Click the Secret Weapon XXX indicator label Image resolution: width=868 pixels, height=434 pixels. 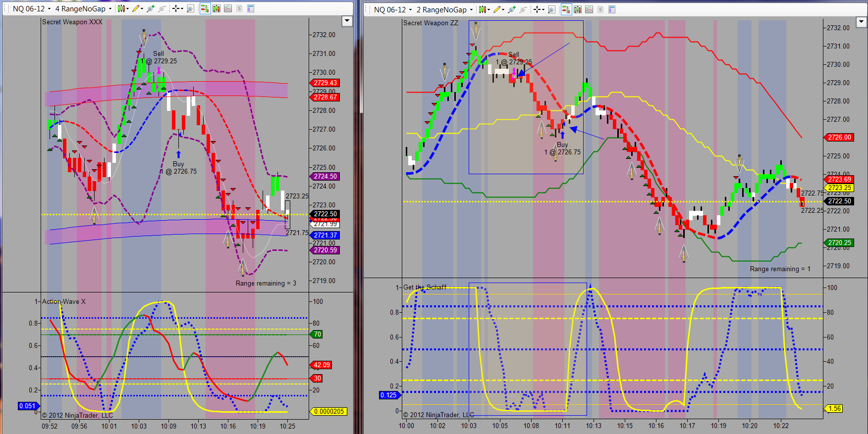(72, 22)
